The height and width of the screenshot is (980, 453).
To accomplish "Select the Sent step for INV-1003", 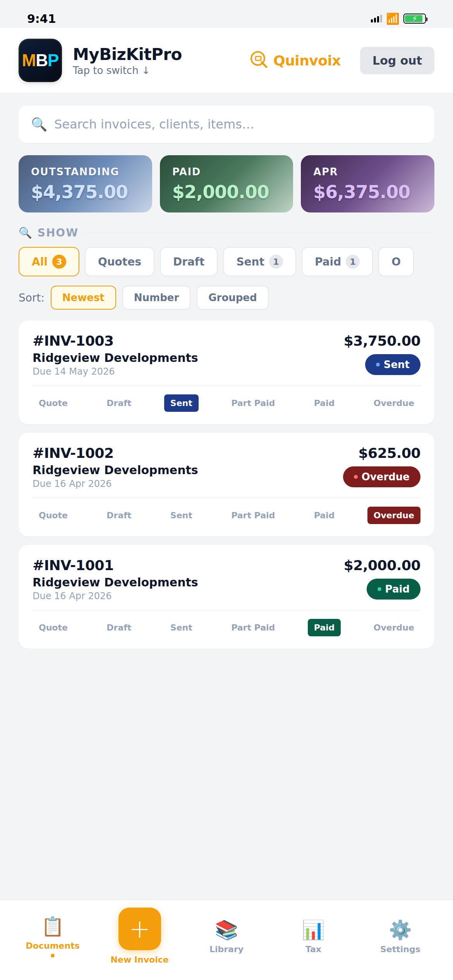I will pyautogui.click(x=181, y=403).
